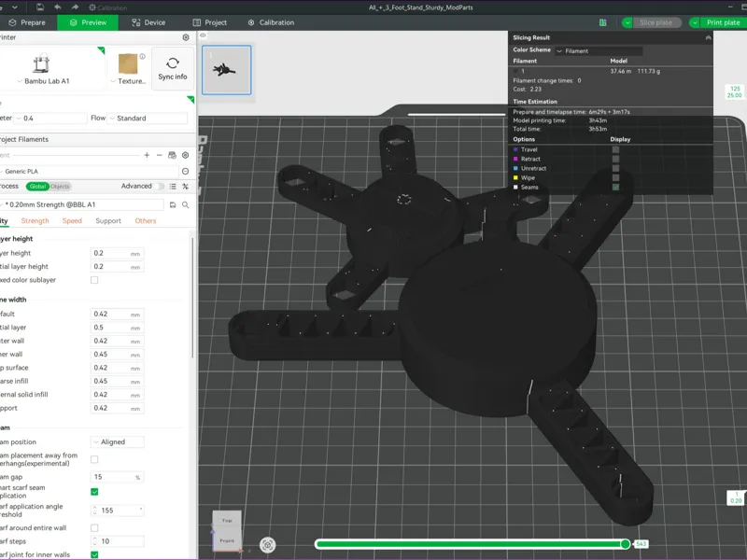Reset the camera view icon below the plate
Screen dimensions: 747x560
pos(267,545)
